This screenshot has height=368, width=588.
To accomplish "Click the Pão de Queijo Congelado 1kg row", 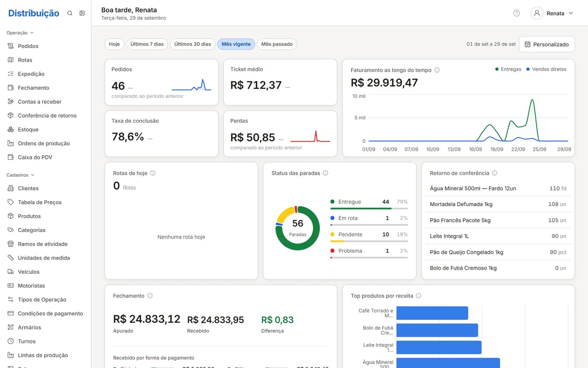I will click(498, 252).
